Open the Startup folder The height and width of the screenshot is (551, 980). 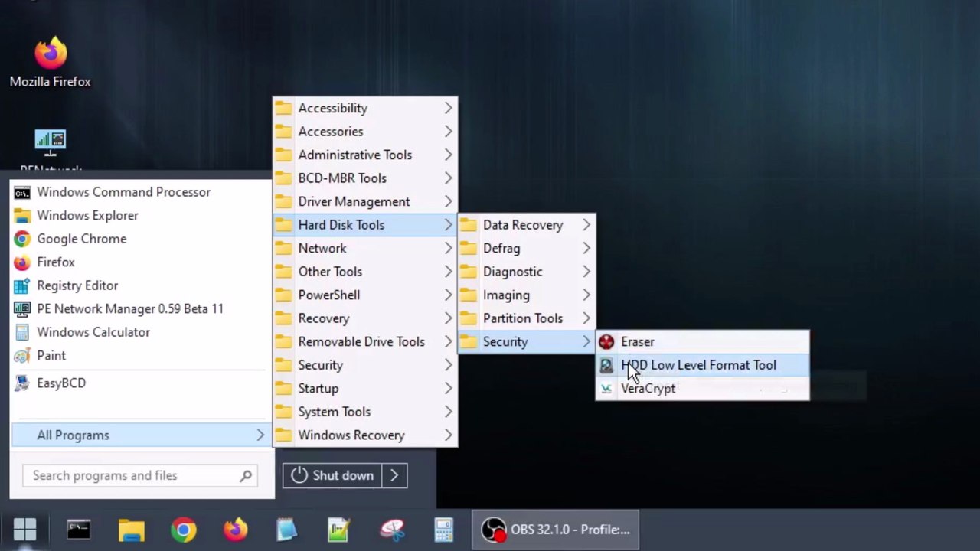[x=365, y=389]
